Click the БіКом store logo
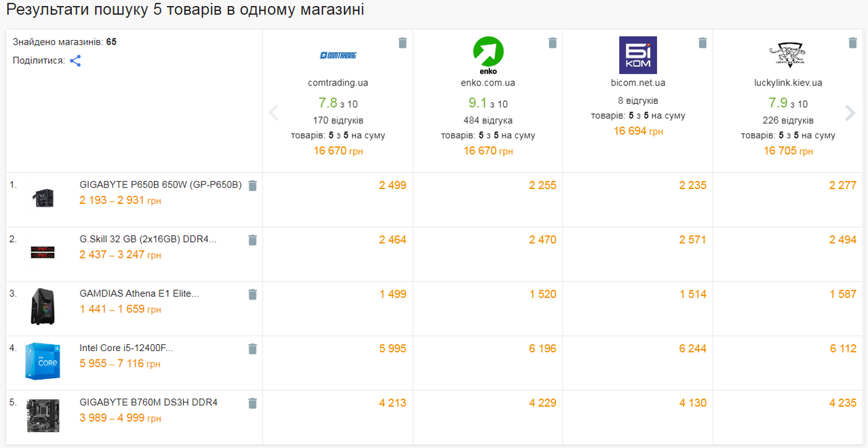The width and height of the screenshot is (868, 448). (638, 55)
